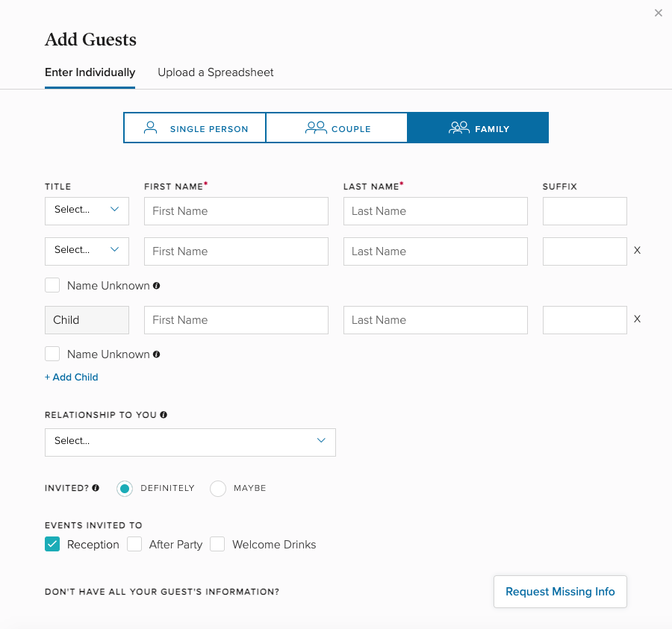
Task: Open the second guest's Title dropdown
Action: tap(87, 251)
